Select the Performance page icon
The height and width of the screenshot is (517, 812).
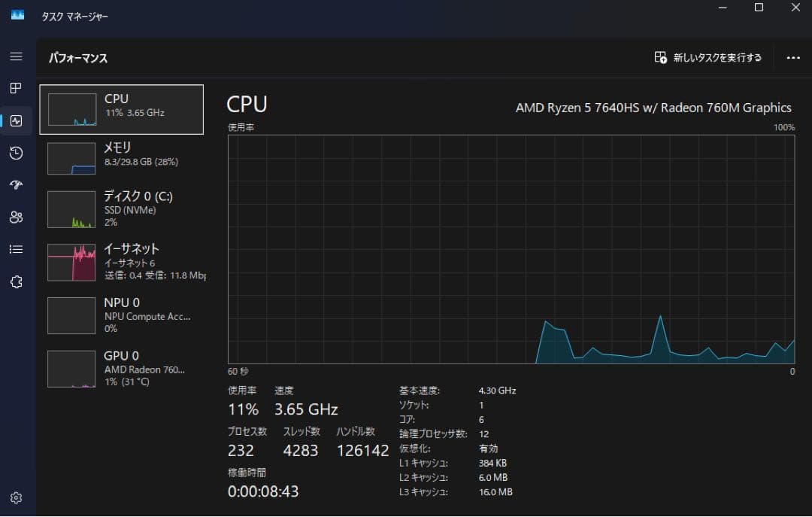pyautogui.click(x=17, y=120)
